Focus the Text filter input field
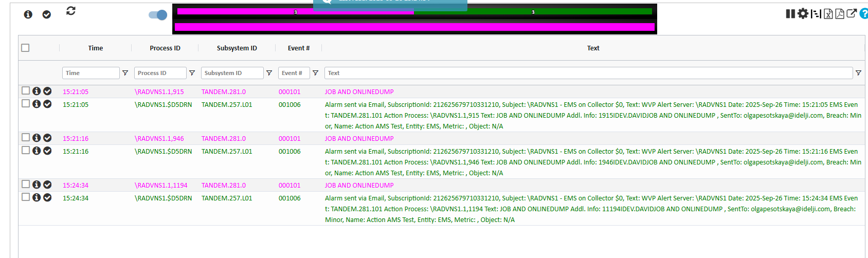Image resolution: width=868 pixels, height=258 pixels. click(x=588, y=73)
